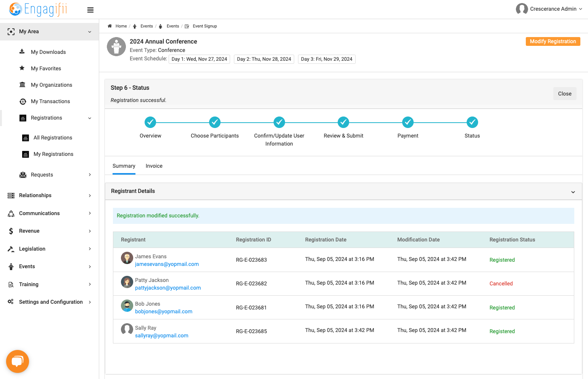588x379 pixels.
Task: Click the Crescerance Admin avatar icon
Action: 522,9
